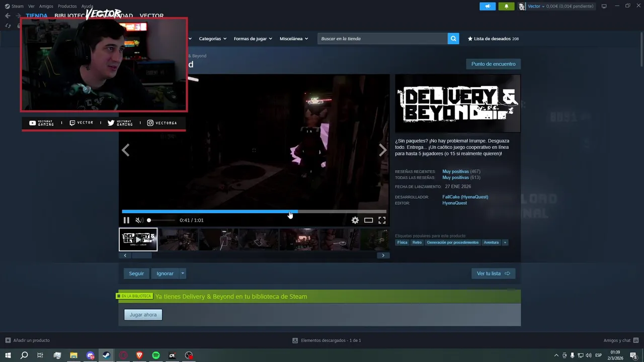Open the dropdown arrow beside Ignorar
This screenshot has width=644, height=362.
[183, 274]
